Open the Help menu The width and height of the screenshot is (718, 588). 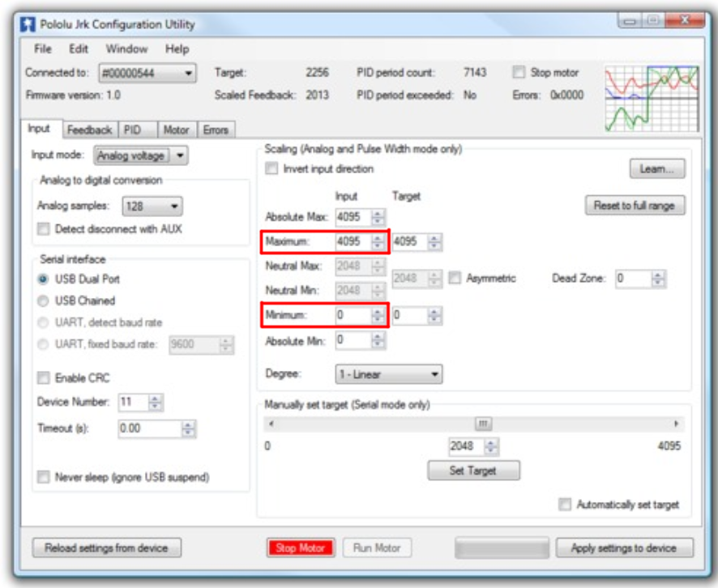177,49
